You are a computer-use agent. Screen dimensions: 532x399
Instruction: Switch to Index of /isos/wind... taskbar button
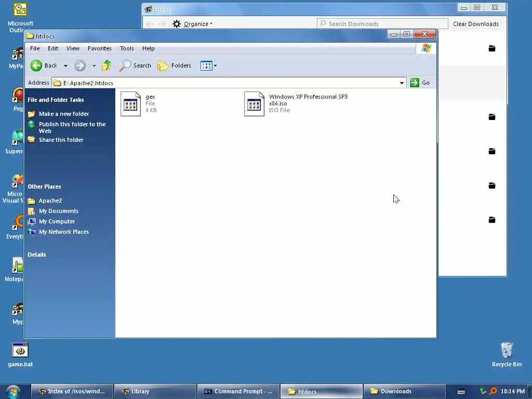(x=72, y=391)
